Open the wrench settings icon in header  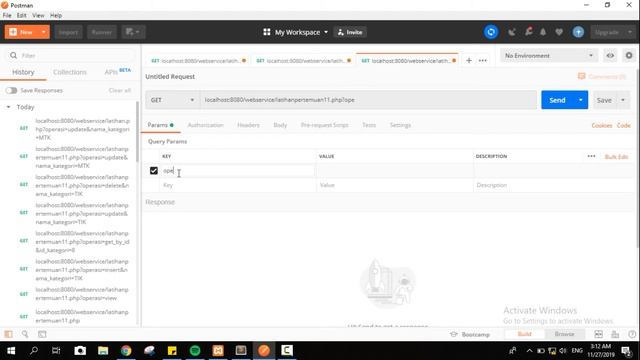(528, 32)
